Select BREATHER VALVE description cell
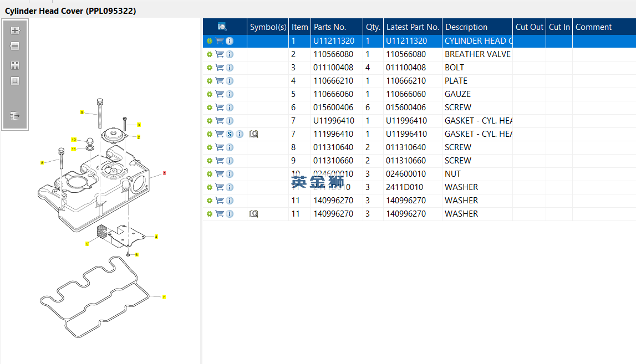Viewport: 636px width, 364px height. [x=477, y=54]
